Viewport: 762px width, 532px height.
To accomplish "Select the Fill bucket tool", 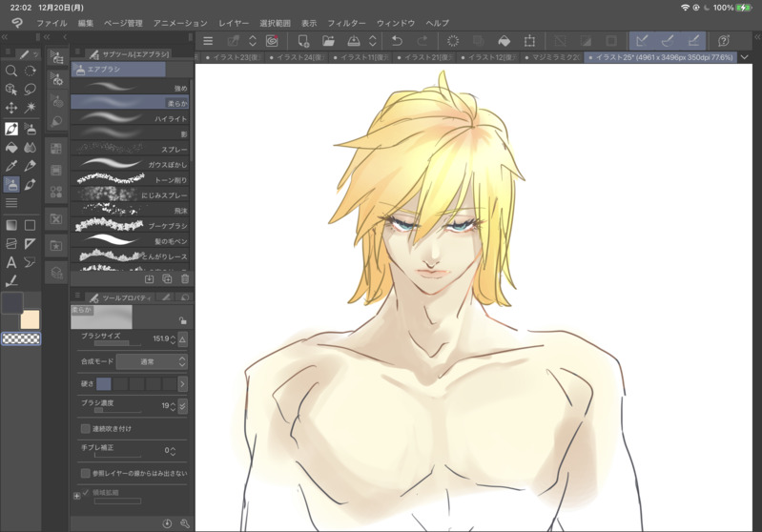I will pyautogui.click(x=11, y=147).
